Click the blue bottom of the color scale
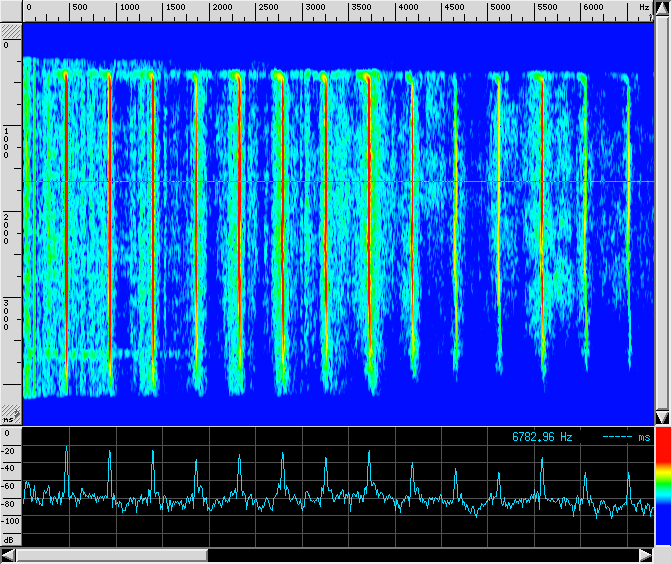 point(662,530)
